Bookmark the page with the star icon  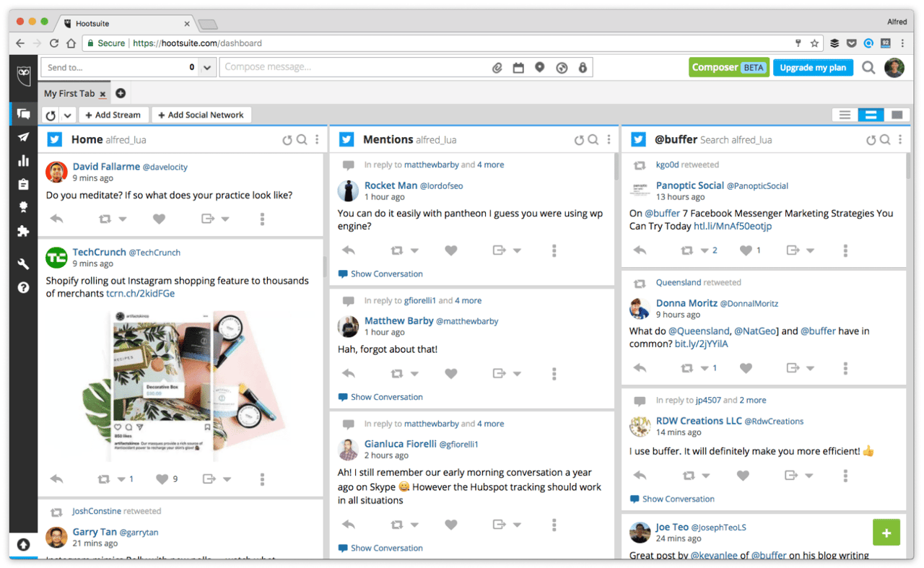(814, 43)
